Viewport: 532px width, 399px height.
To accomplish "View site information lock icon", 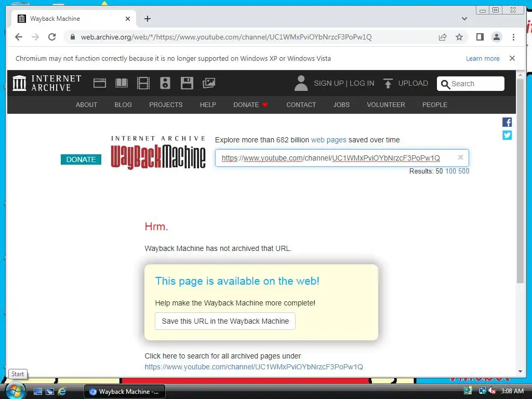I will point(72,37).
